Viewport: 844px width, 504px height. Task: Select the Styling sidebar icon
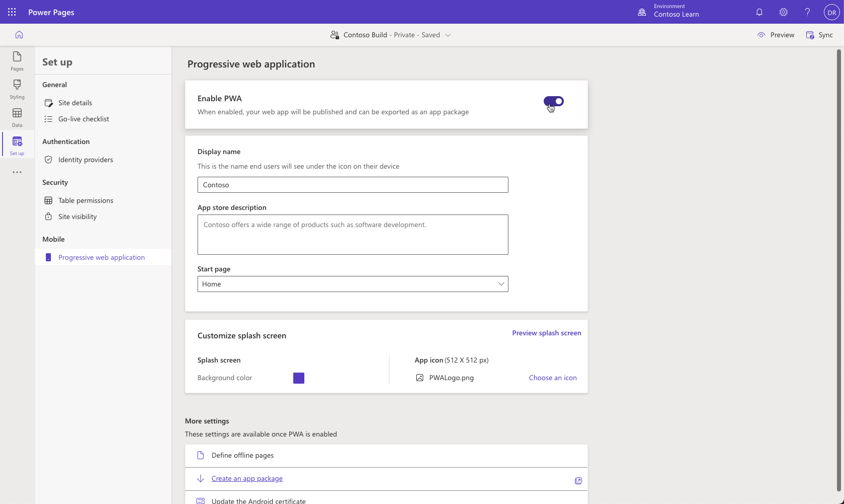coord(17,89)
